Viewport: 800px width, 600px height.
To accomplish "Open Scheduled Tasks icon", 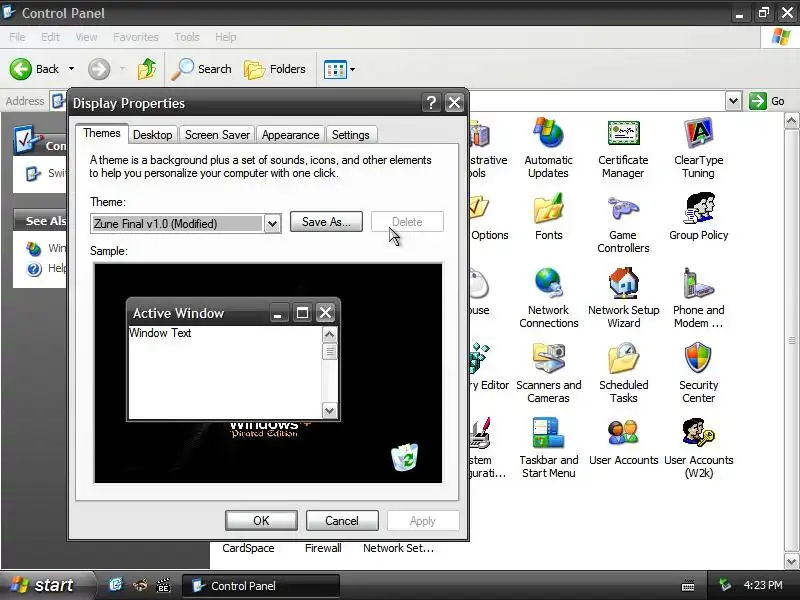I will pos(623,373).
